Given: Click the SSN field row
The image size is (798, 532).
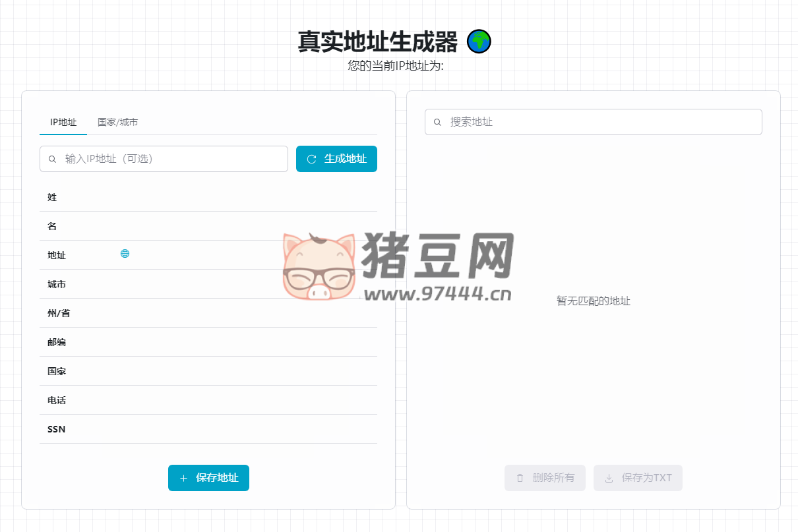Looking at the screenshot, I should pos(208,429).
